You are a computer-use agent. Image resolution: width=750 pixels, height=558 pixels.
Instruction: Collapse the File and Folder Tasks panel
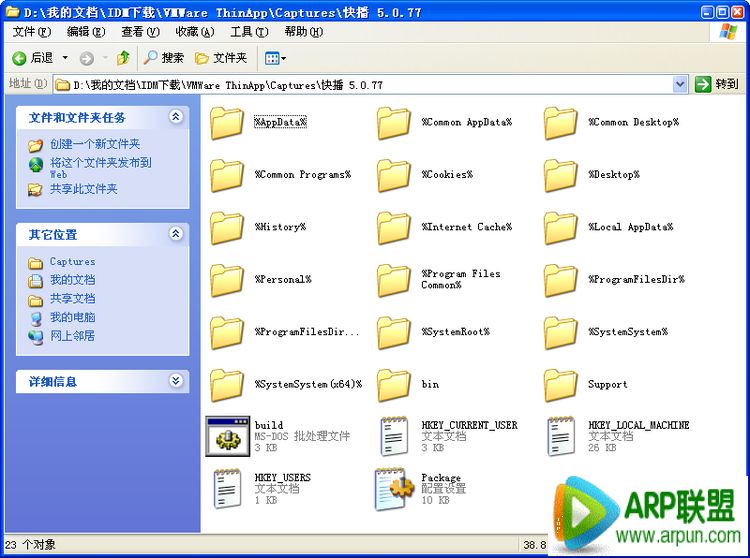pos(176,117)
